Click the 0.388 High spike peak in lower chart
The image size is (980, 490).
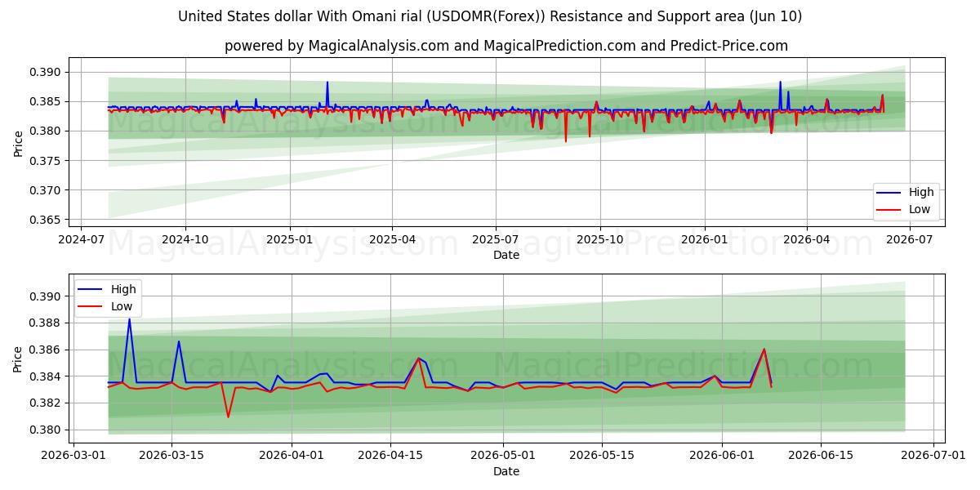[129, 318]
